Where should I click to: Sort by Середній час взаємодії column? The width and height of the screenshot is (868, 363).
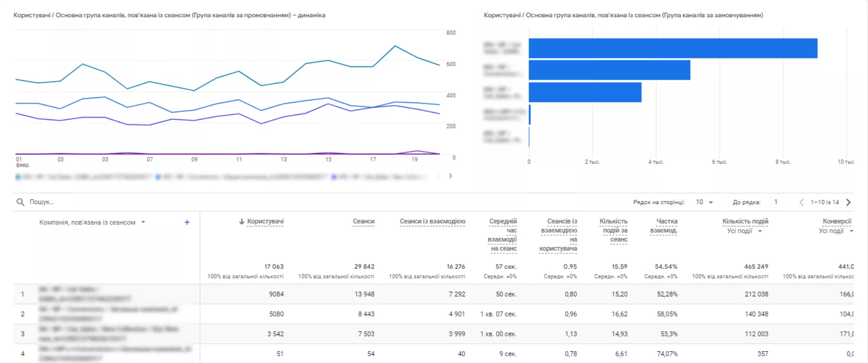502,235
